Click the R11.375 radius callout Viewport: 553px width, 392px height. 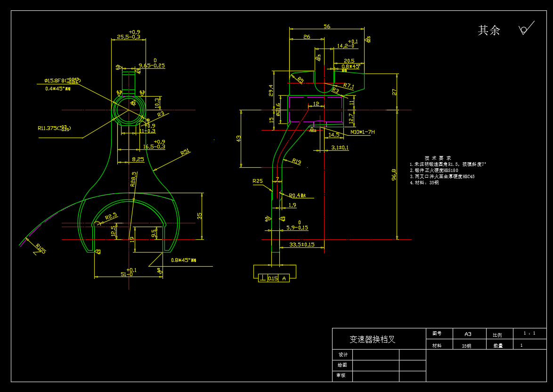coord(54,129)
